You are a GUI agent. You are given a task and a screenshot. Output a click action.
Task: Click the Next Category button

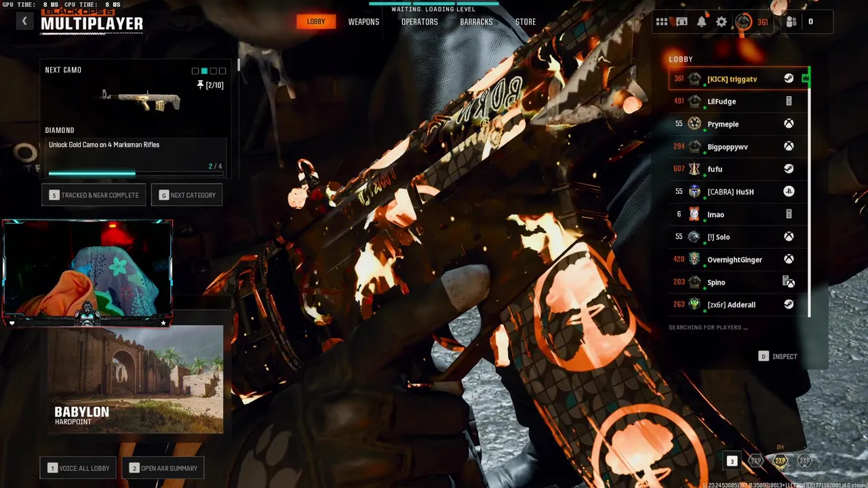click(x=186, y=195)
